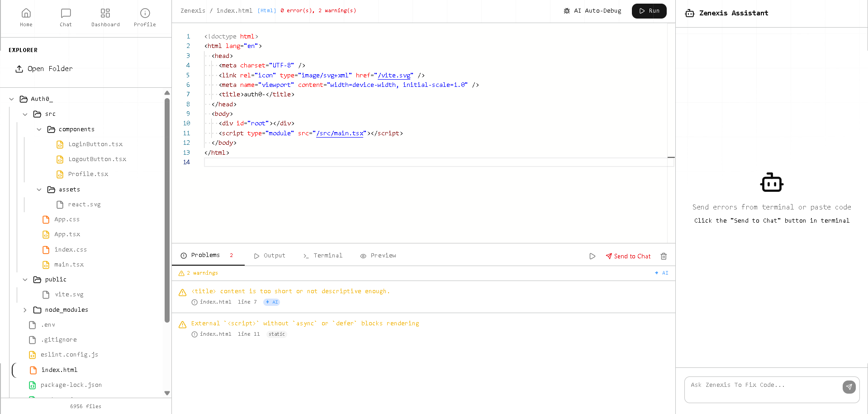868x414 pixels.
Task: Click the LogoutButton.tsx file icon
Action: click(60, 159)
